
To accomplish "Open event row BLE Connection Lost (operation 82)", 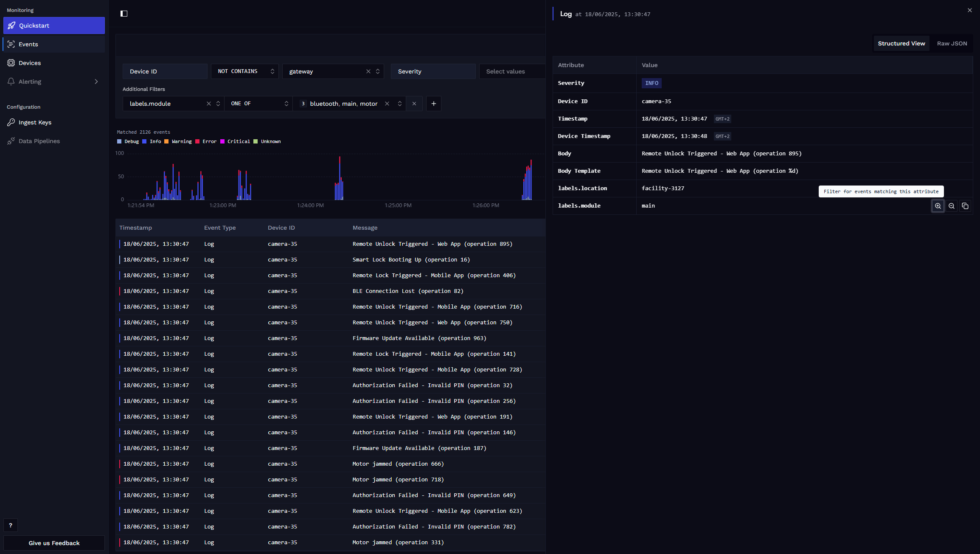I will pyautogui.click(x=330, y=291).
